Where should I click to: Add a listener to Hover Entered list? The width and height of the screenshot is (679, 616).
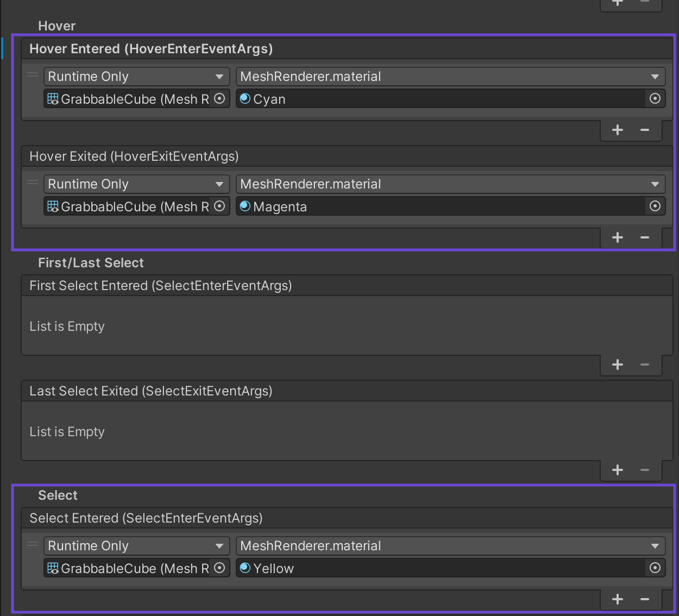[618, 130]
